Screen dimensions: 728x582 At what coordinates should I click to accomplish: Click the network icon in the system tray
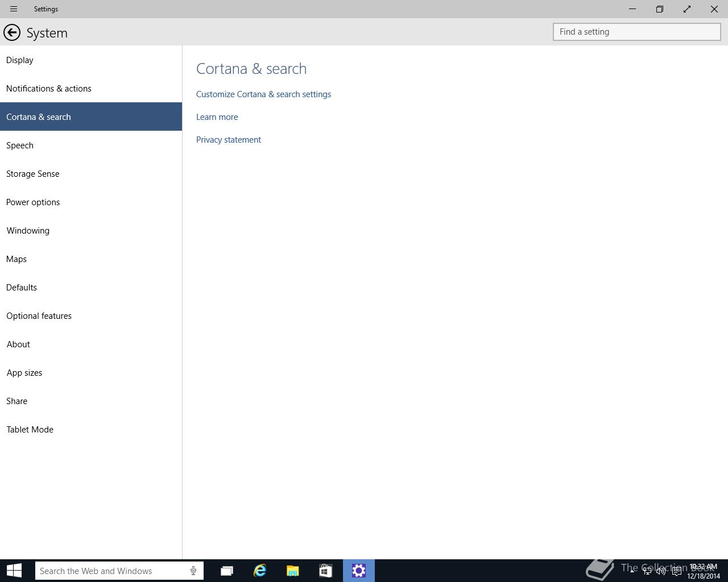coord(647,571)
